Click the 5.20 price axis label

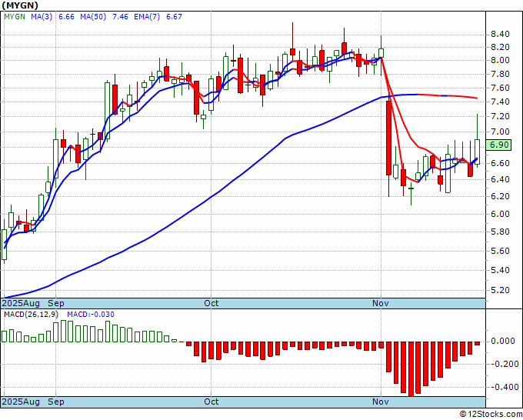tap(500, 290)
